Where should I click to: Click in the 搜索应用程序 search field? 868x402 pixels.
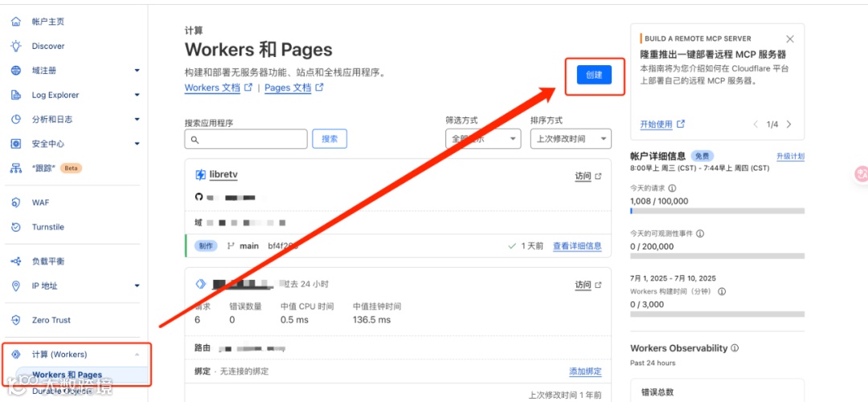click(x=246, y=139)
